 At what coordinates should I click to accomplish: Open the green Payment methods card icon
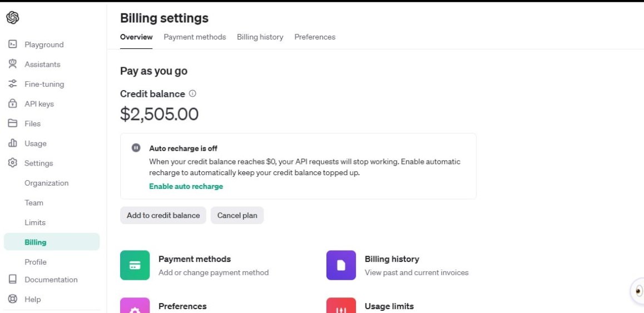pos(135,265)
